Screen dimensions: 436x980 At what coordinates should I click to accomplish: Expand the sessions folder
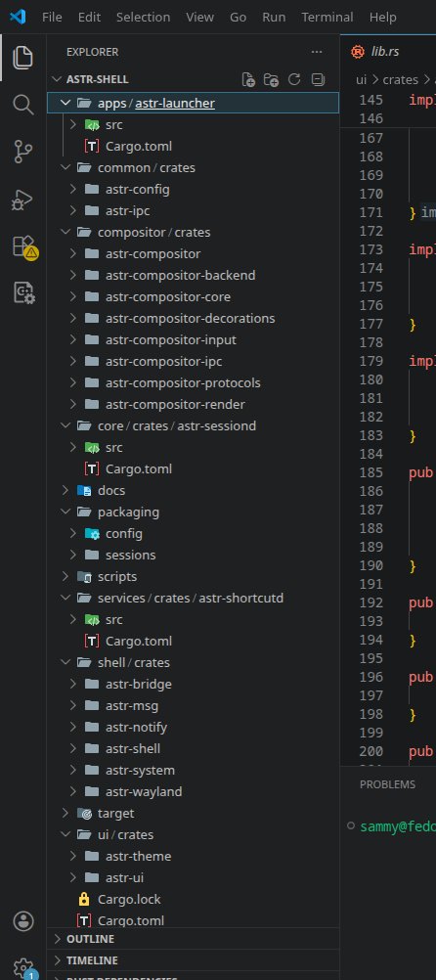pyautogui.click(x=72, y=555)
